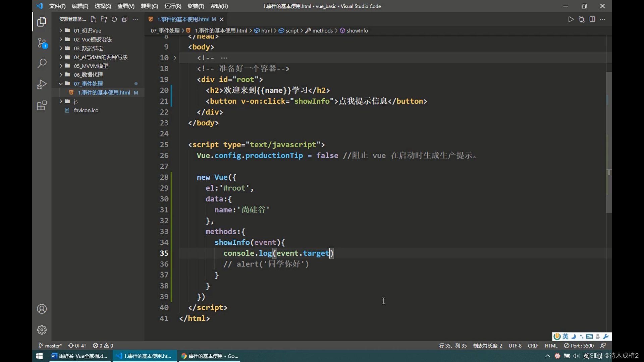
Task: Change the CRLF line ending
Action: pos(533,346)
